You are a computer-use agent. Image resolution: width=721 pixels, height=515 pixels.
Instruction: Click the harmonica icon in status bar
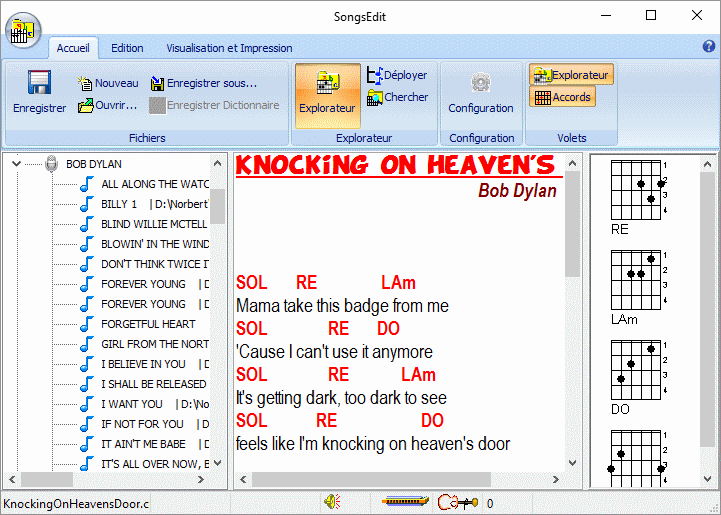click(x=406, y=502)
